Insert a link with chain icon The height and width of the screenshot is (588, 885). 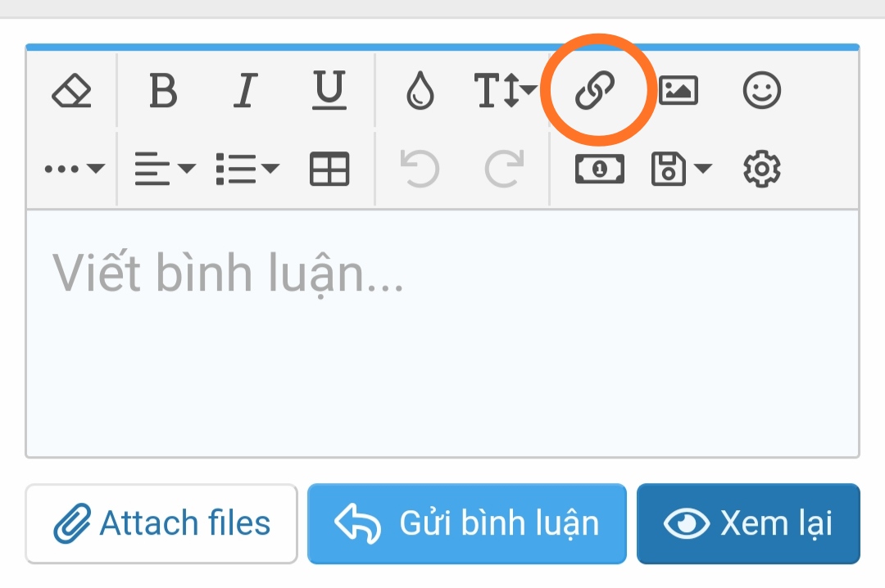[595, 90]
